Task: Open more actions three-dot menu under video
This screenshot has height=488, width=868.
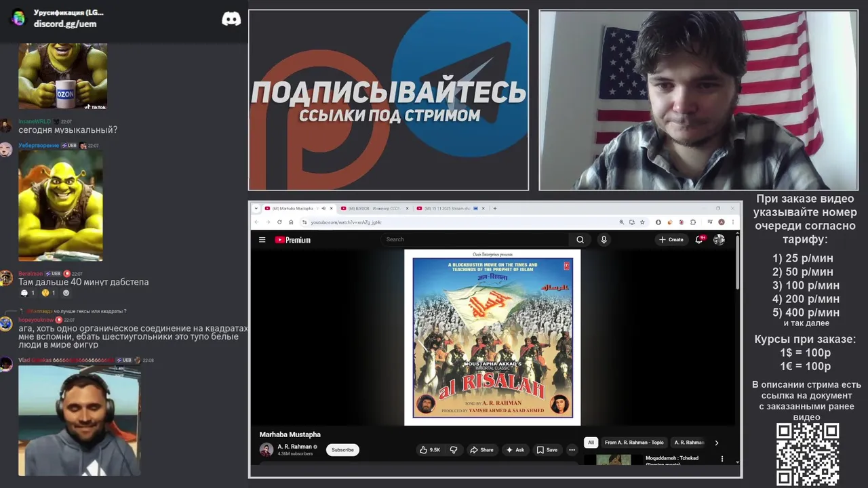Action: [572, 449]
